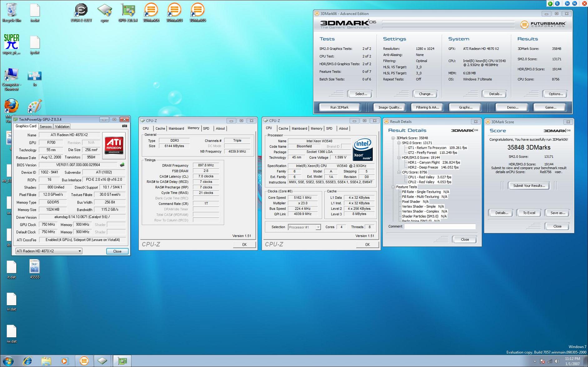Switch to CPU-Z taskbar button
The width and height of the screenshot is (588, 367).
[x=102, y=361]
